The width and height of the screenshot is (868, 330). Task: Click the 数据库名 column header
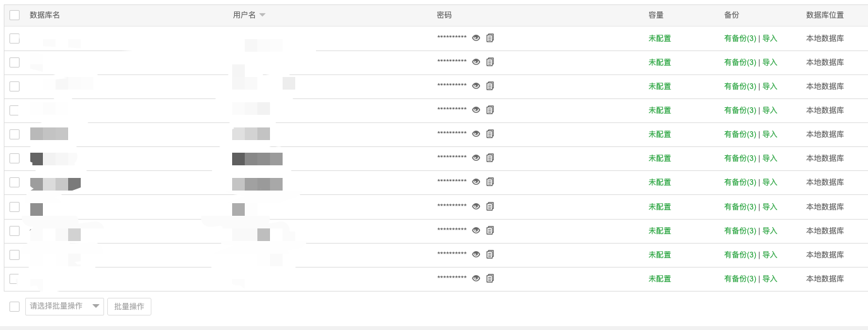[45, 15]
